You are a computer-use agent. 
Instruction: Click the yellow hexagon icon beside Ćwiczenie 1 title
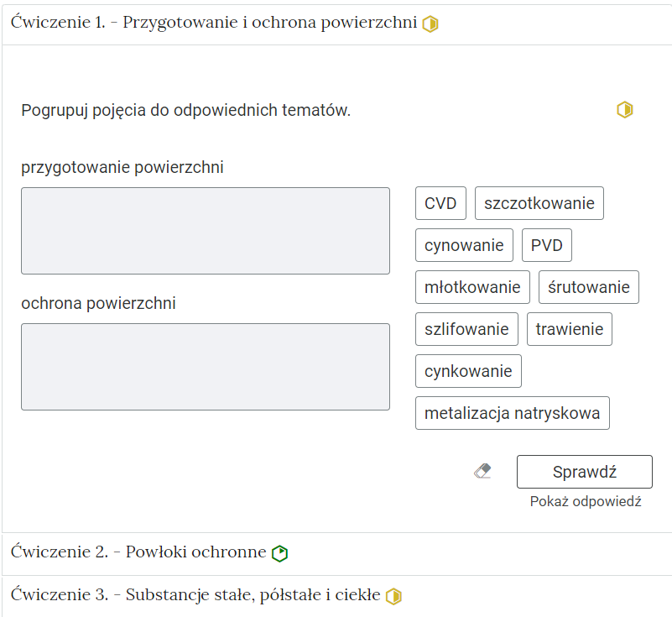tap(430, 23)
